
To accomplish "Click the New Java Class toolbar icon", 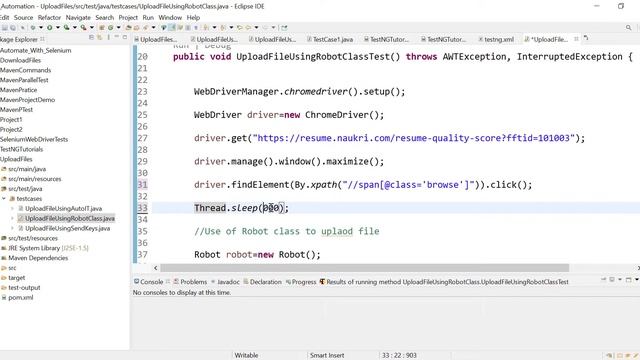I will pyautogui.click(x=110, y=27).
